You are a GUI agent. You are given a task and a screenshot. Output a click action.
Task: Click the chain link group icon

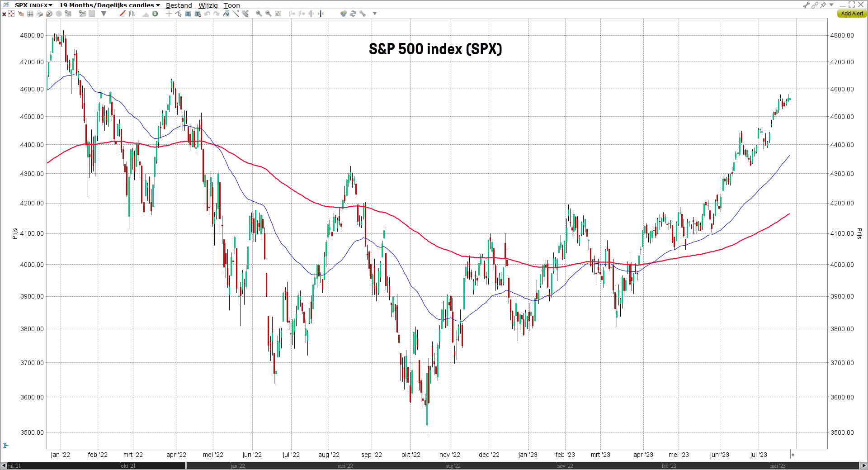tap(815, 5)
